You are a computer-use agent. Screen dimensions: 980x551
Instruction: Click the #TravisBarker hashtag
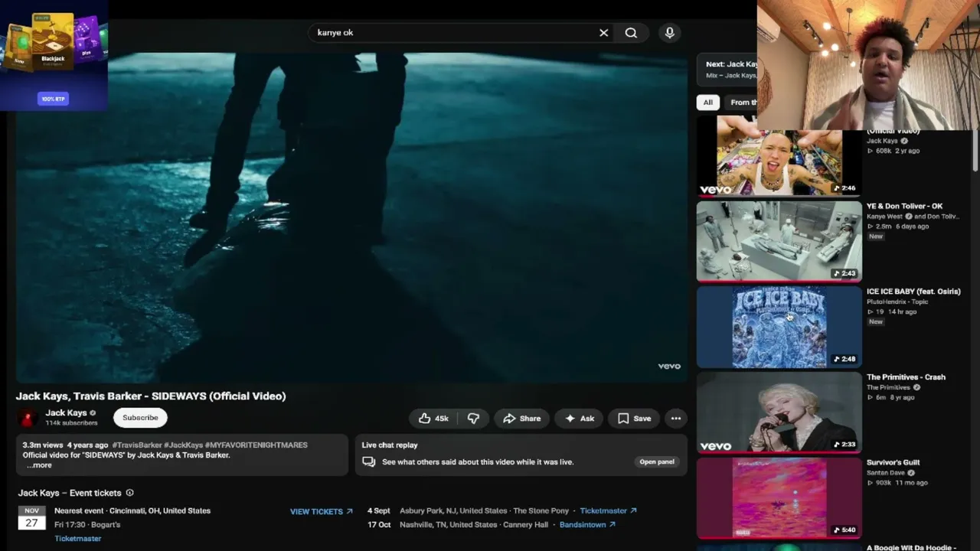(x=137, y=445)
